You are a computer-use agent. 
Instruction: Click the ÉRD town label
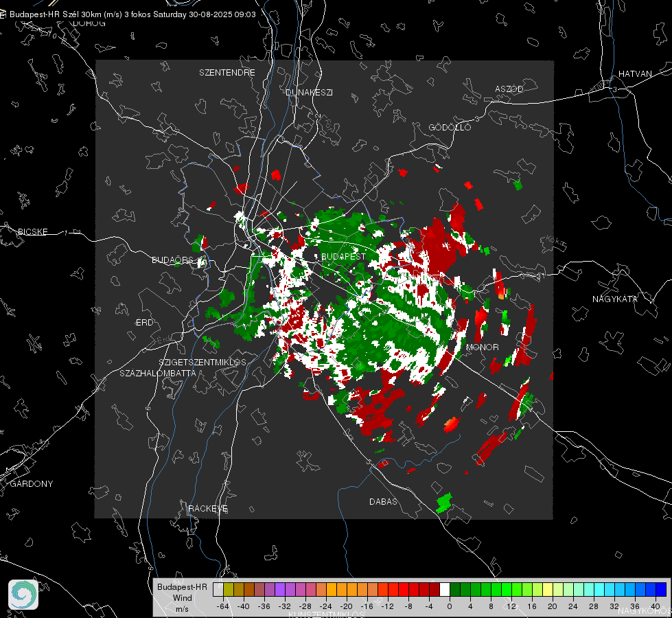click(144, 323)
